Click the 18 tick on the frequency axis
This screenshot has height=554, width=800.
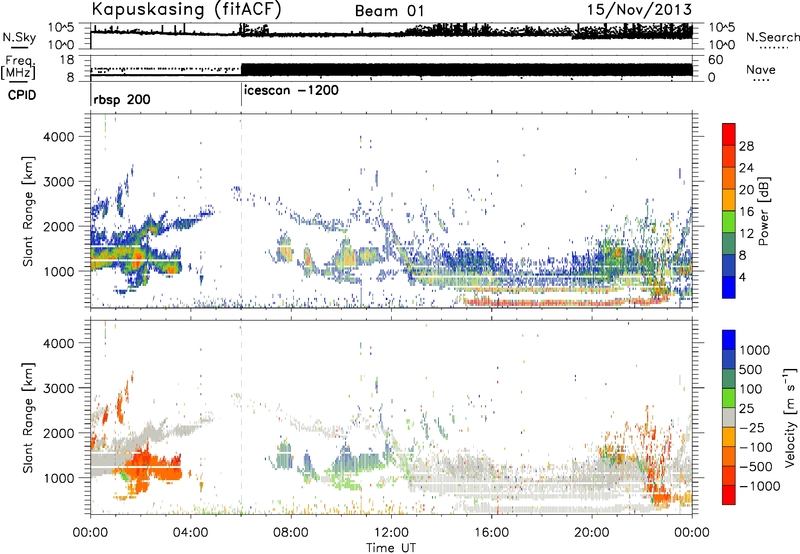tap(67, 60)
